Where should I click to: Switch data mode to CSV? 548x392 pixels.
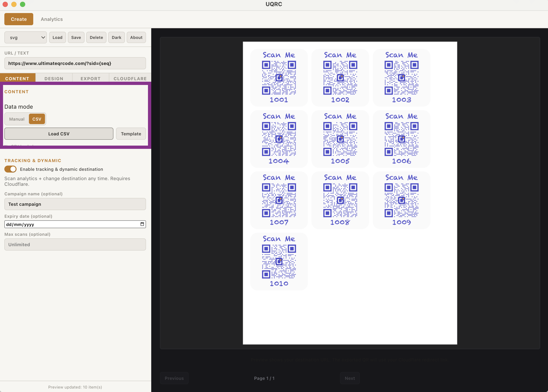pos(37,119)
